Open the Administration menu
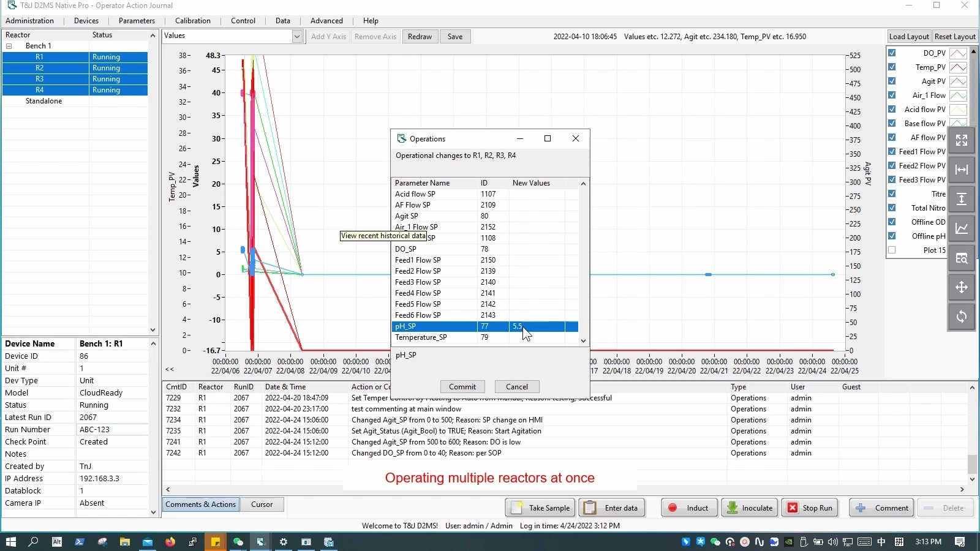 point(29,21)
